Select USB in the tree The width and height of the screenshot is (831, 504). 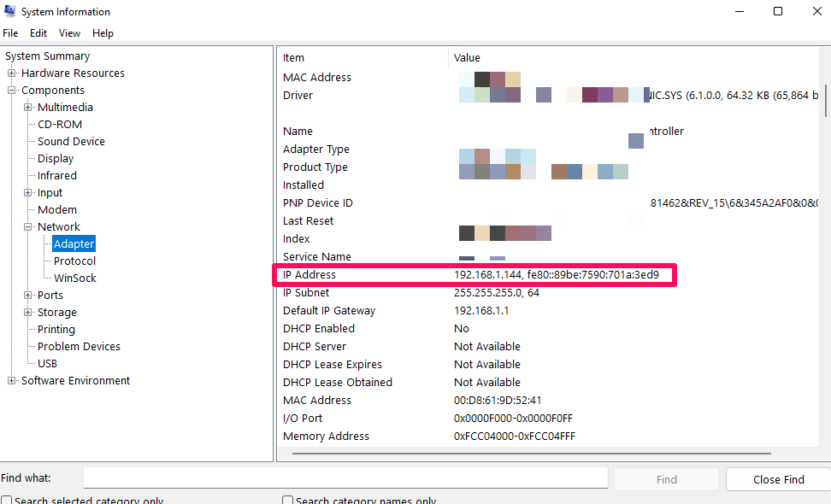pos(47,364)
